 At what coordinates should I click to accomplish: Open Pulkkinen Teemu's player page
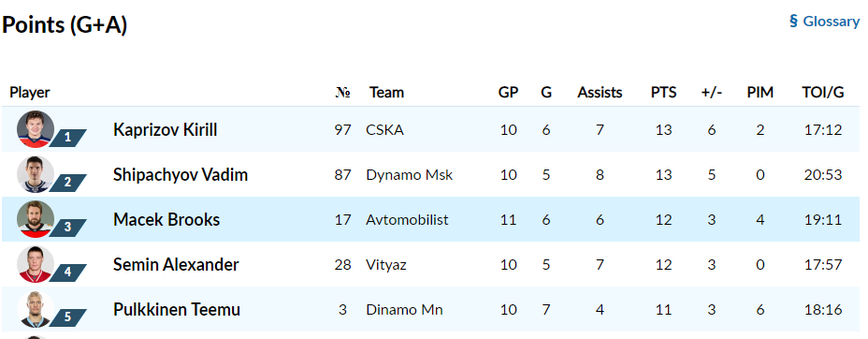(177, 309)
